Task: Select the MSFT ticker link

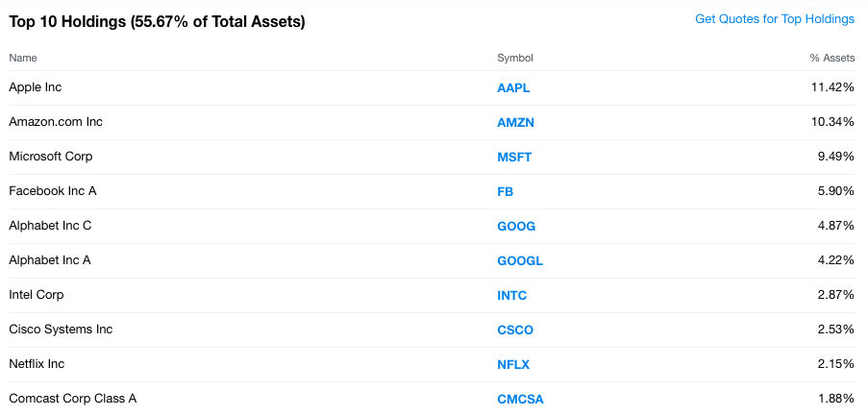Action: coord(514,157)
